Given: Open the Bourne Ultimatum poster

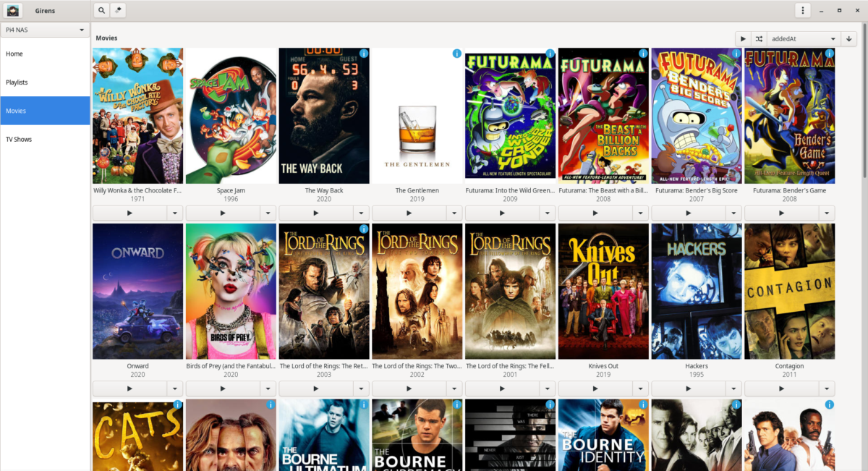Looking at the screenshot, I should 324,435.
